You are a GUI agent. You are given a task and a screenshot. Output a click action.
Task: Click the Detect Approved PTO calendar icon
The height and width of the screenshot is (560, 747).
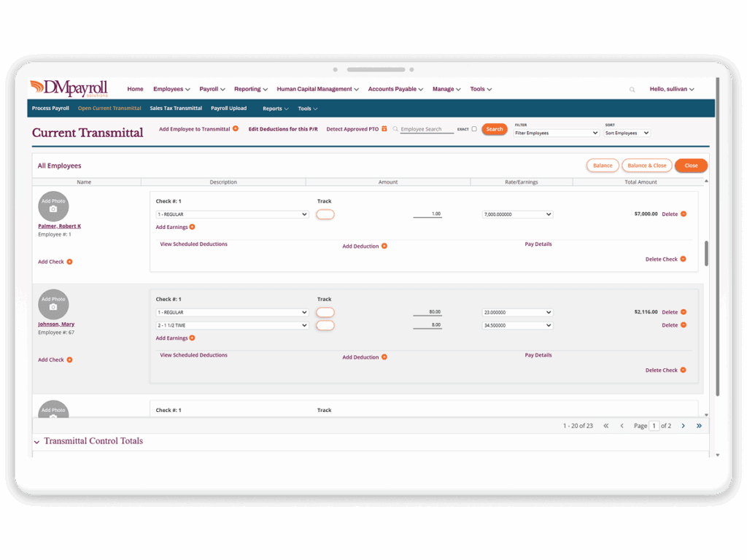(384, 129)
